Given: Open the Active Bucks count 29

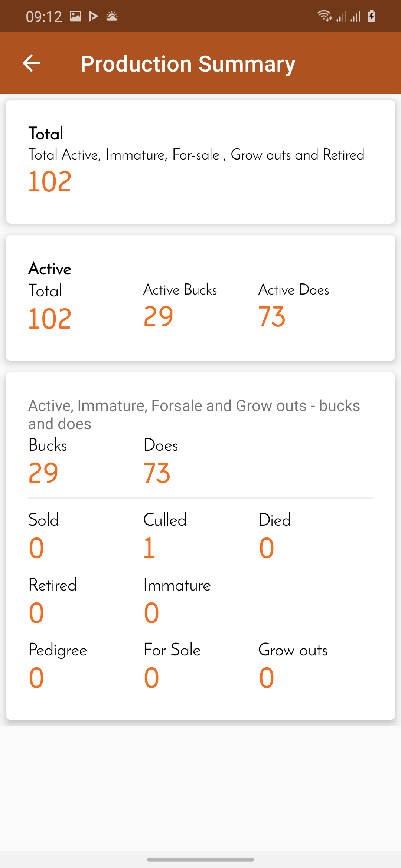Looking at the screenshot, I should [x=159, y=317].
